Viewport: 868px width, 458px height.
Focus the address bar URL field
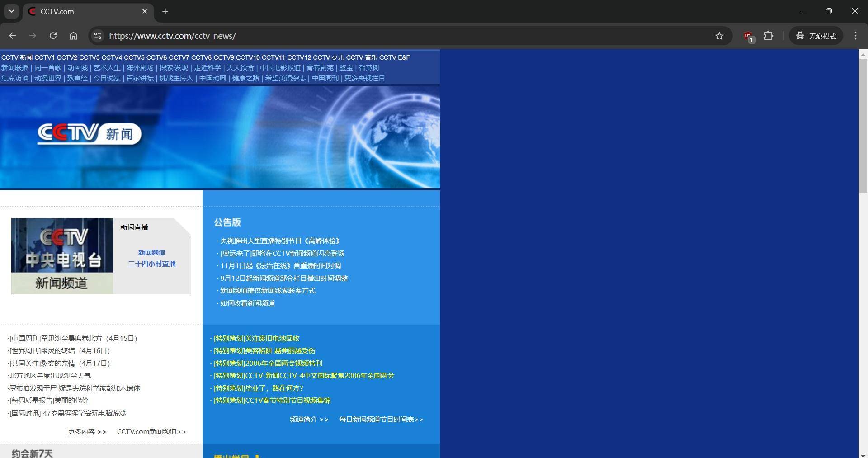(x=407, y=36)
